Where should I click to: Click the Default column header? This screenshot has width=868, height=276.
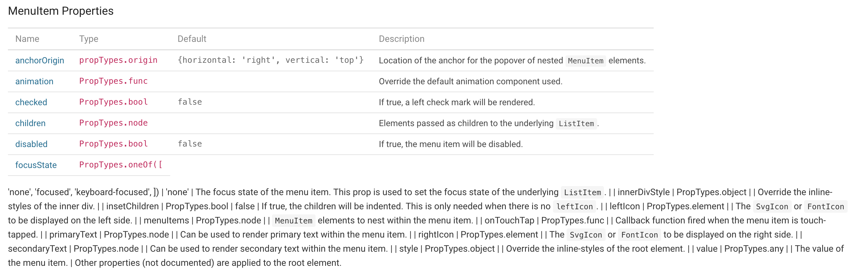192,39
